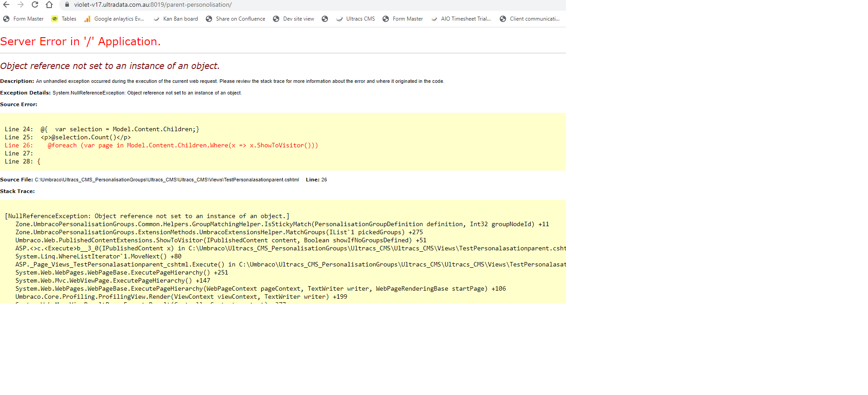Open the first Form Master bookmark
Viewport: 868px width, 395px height.
pyautogui.click(x=23, y=19)
